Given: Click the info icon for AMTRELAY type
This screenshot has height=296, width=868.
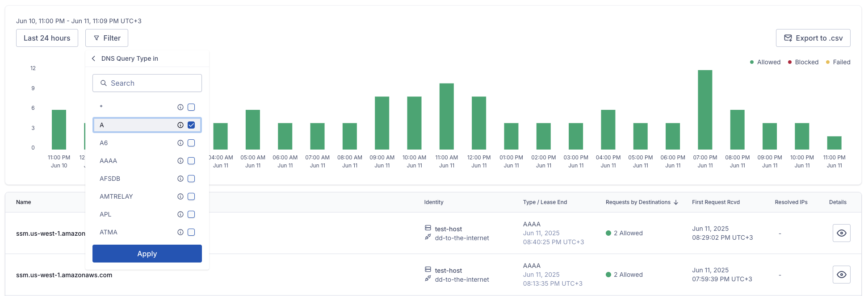Looking at the screenshot, I should pyautogui.click(x=180, y=196).
